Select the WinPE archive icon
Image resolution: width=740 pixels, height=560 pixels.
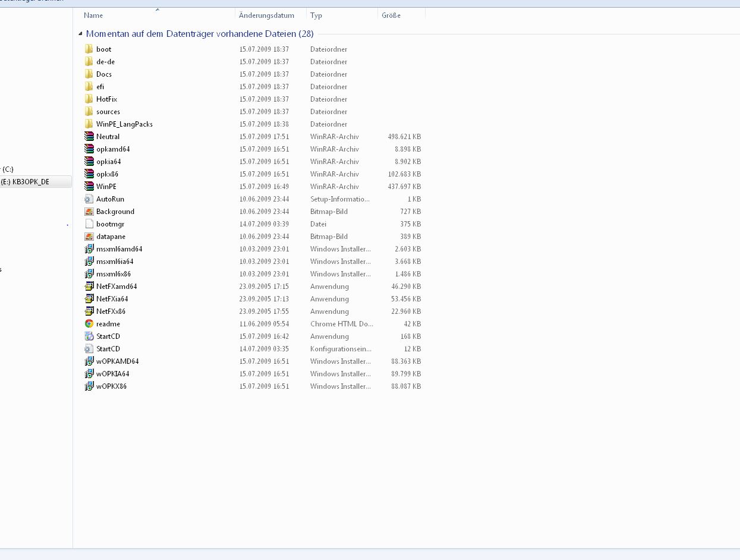click(x=89, y=187)
